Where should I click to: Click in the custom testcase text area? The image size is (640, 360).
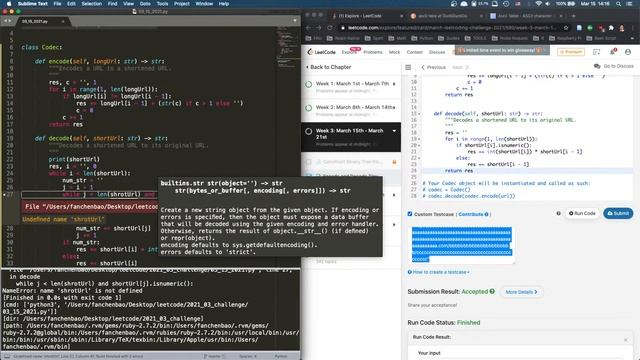tap(461, 244)
